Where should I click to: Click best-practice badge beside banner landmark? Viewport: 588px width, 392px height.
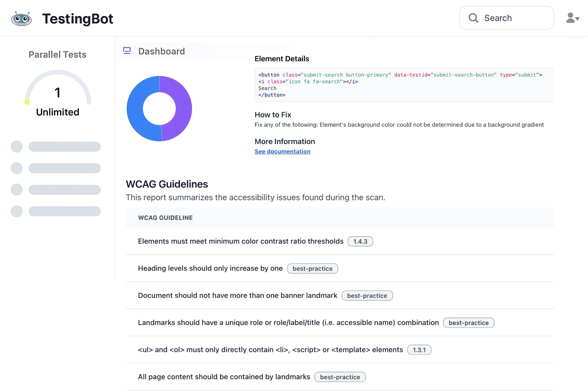pyautogui.click(x=367, y=296)
